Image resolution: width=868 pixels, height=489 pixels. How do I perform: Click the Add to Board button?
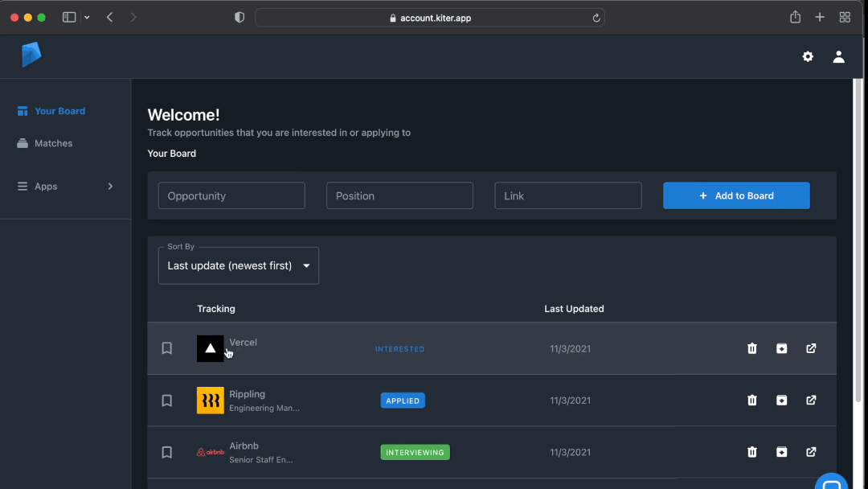[x=736, y=195]
